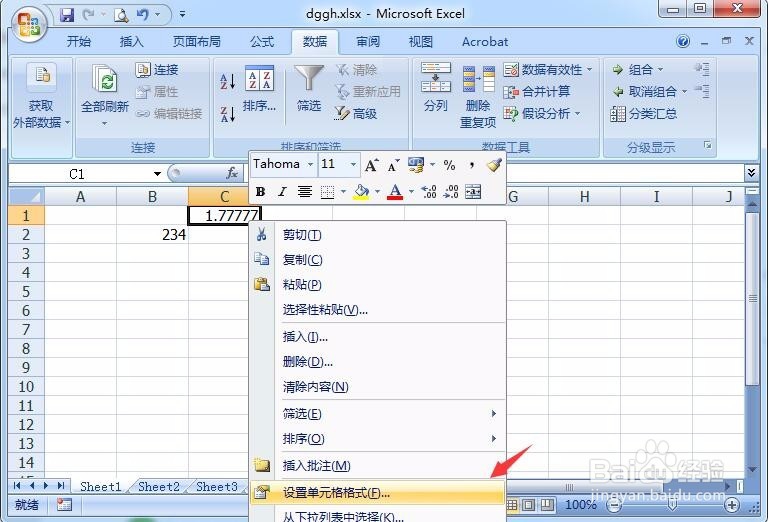The height and width of the screenshot is (522, 768).
Task: Open the Page Layout (页面布局) tab
Action: tap(196, 42)
